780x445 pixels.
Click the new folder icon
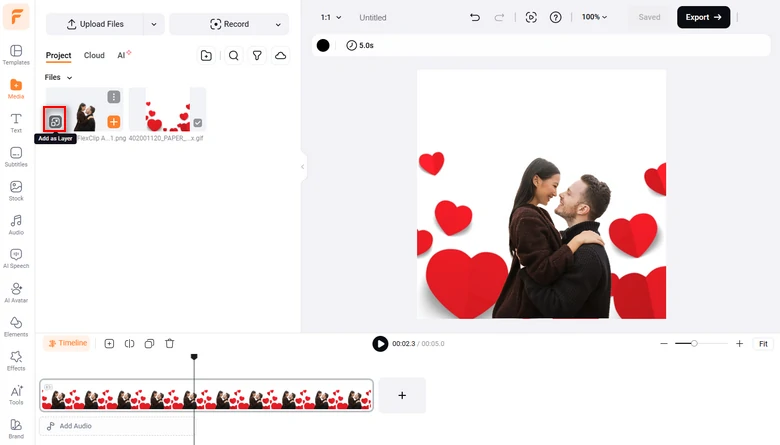click(x=206, y=55)
